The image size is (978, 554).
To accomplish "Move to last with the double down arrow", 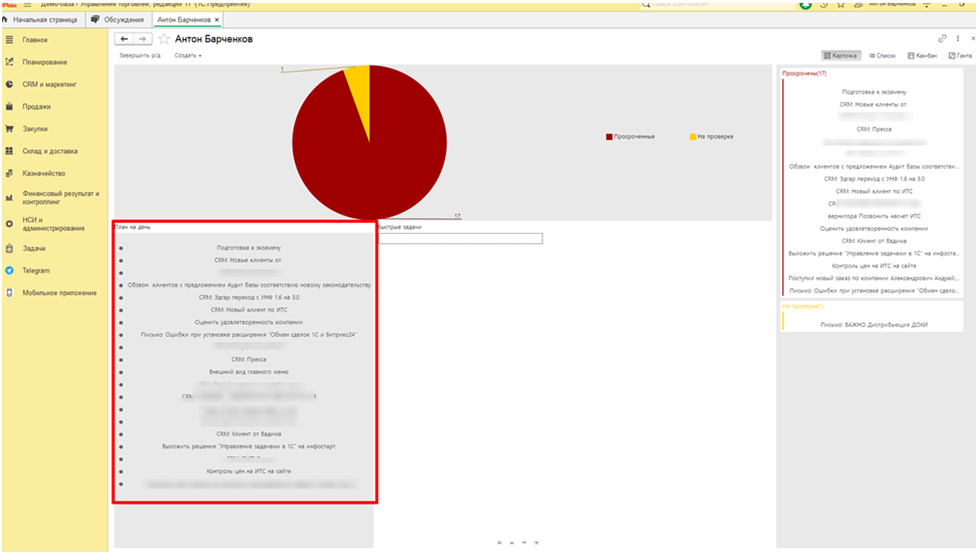I will point(536,543).
